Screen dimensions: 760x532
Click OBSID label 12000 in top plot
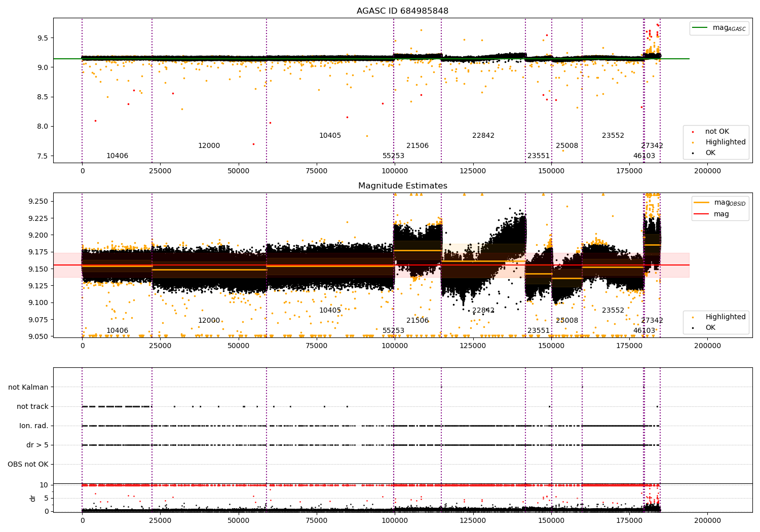click(209, 146)
